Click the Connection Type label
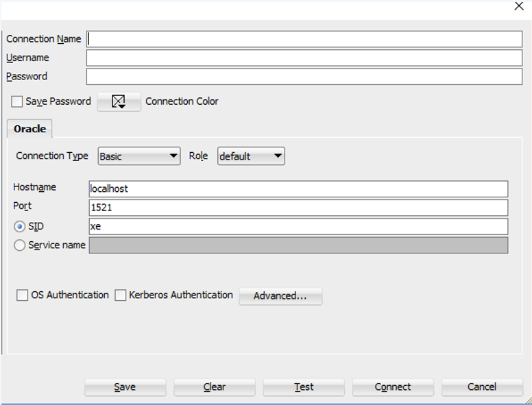 click(x=52, y=156)
